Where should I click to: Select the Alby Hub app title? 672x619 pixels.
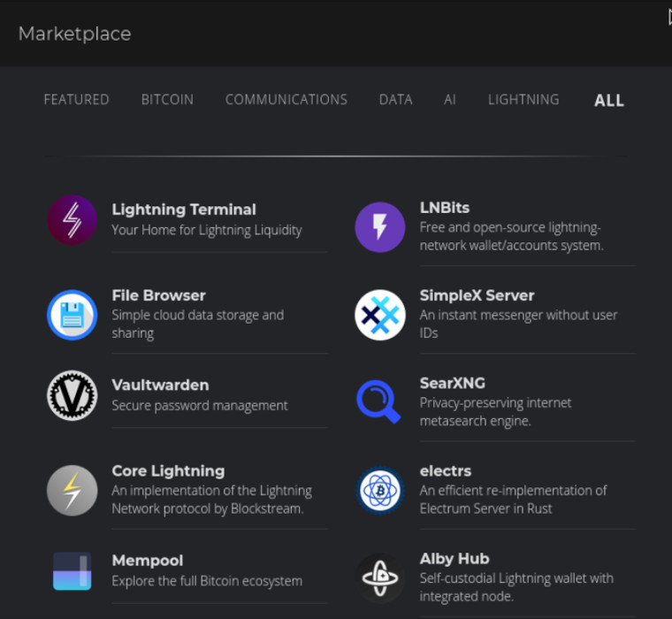454,559
